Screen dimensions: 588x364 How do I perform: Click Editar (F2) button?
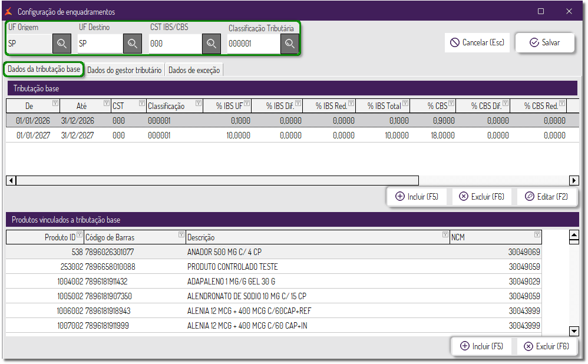(546, 197)
